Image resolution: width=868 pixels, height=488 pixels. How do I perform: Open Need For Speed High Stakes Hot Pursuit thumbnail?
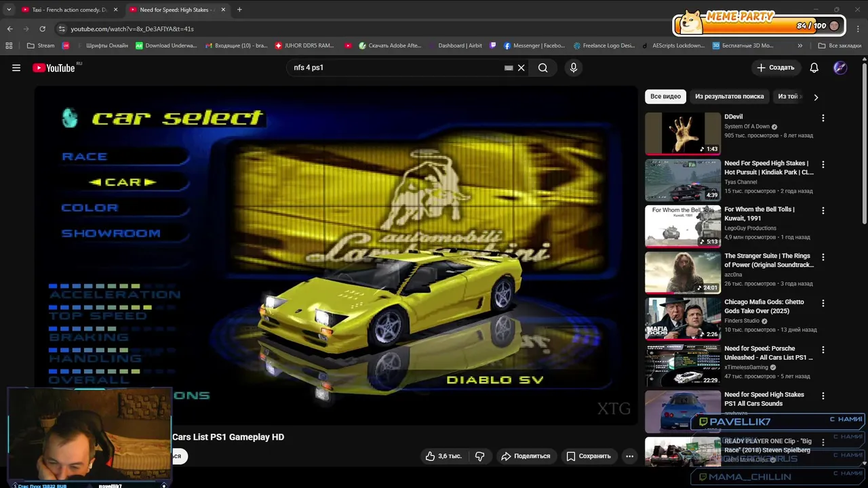[x=683, y=180]
